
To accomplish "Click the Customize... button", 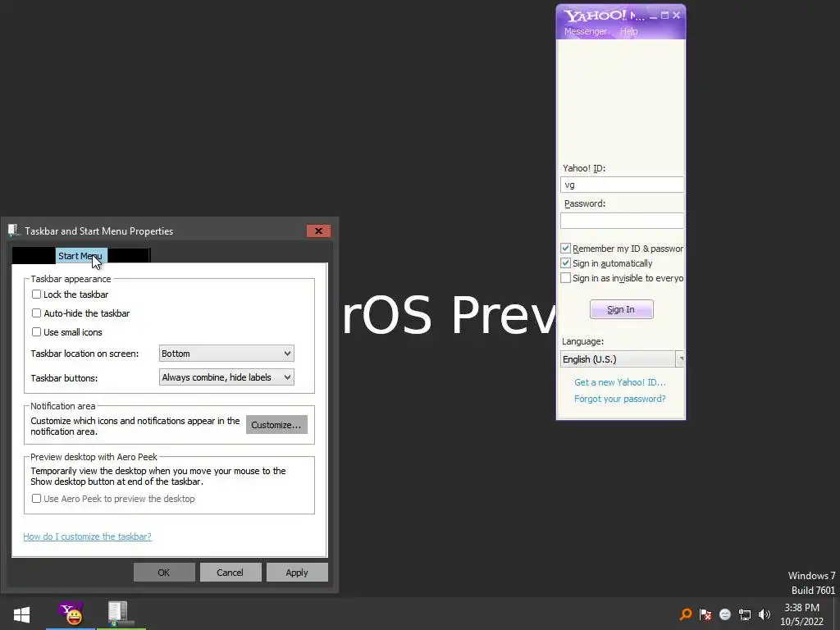I will tap(276, 425).
